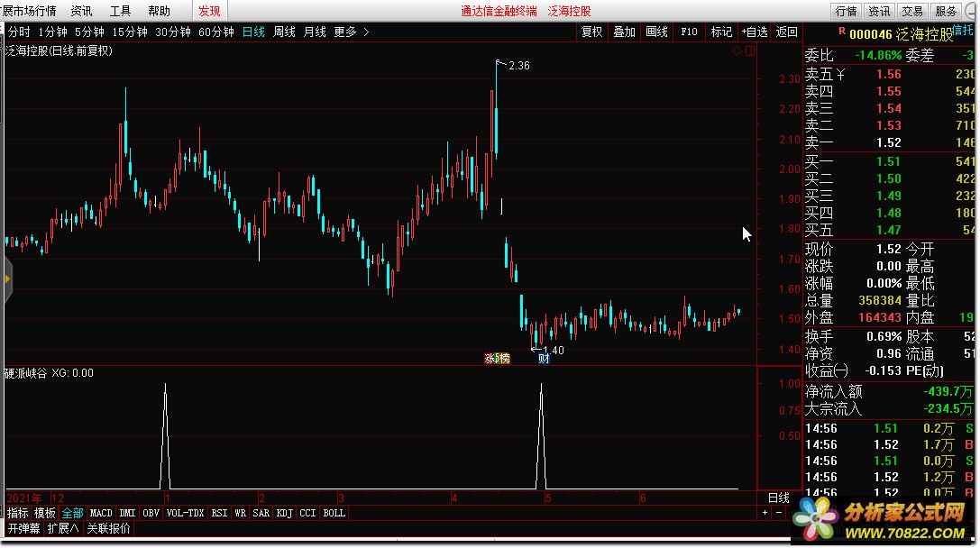Expand the 扩展∧ panel

[63, 529]
